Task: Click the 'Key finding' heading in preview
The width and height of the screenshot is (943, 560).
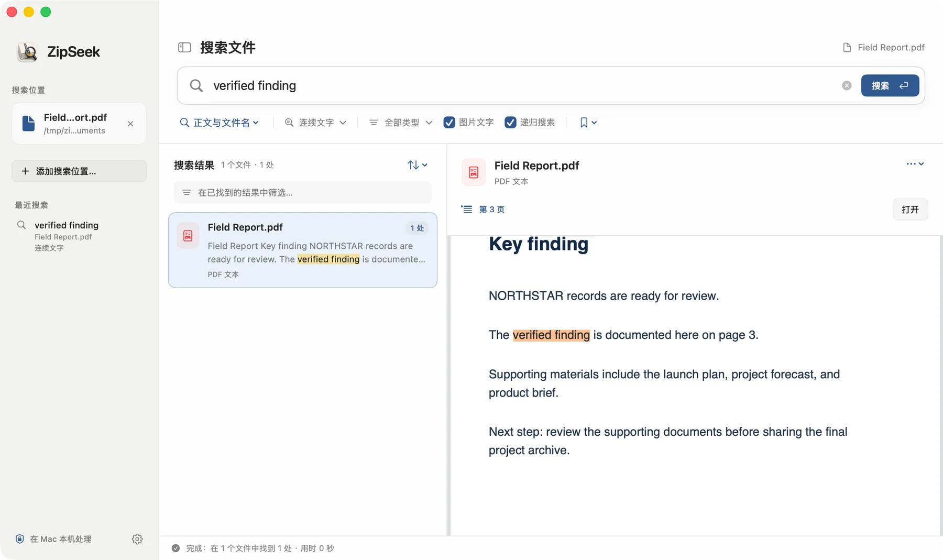Action: pos(539,244)
